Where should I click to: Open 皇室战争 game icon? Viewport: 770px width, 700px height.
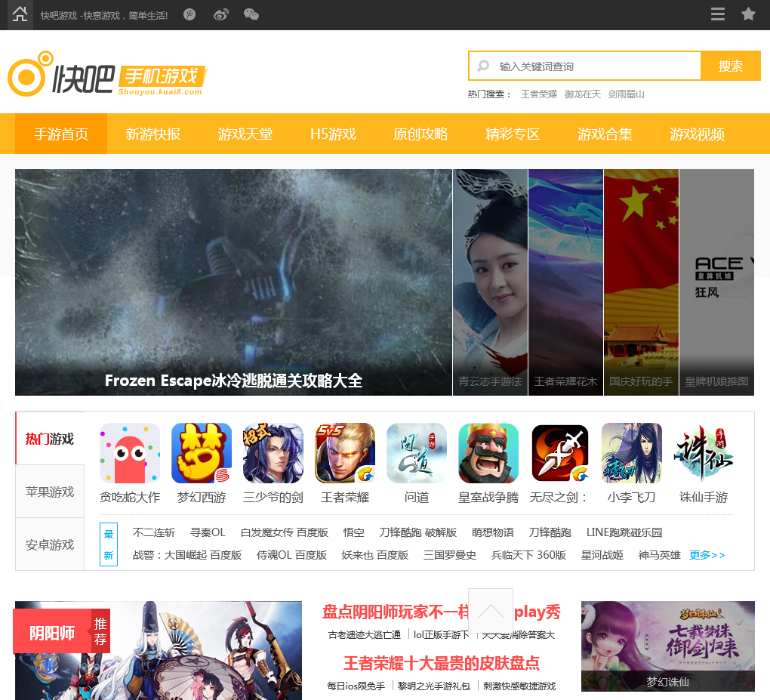pos(488,453)
